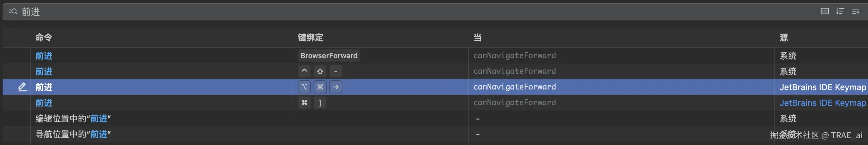Select the BrowserForward keybinding chip
868x145 pixels.
(x=329, y=56)
